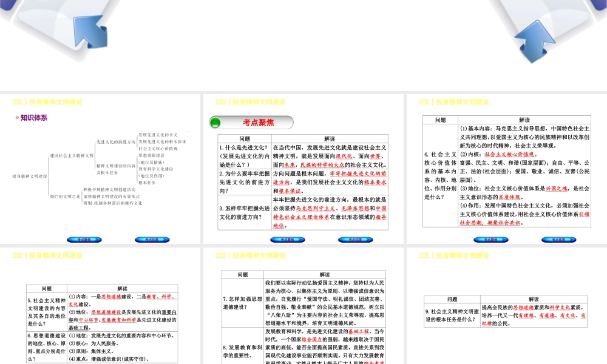Select the 知识体系 heading
Image resolution: width=607 pixels, height=364 pixels.
point(33,118)
